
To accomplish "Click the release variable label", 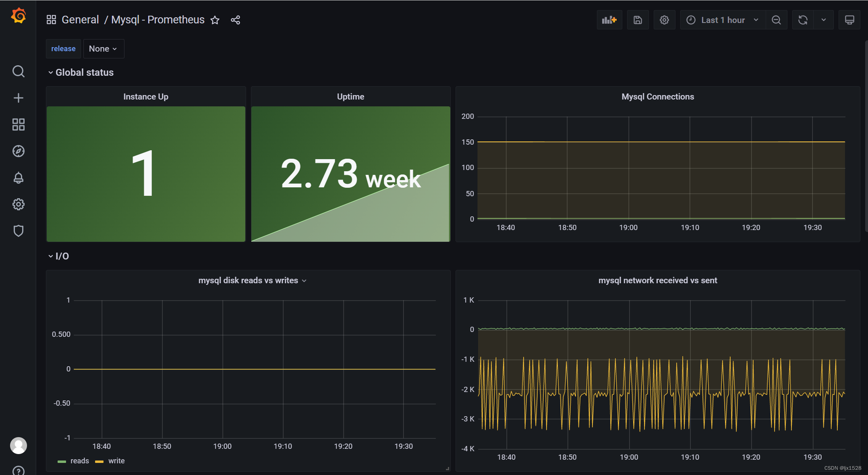I will point(63,49).
